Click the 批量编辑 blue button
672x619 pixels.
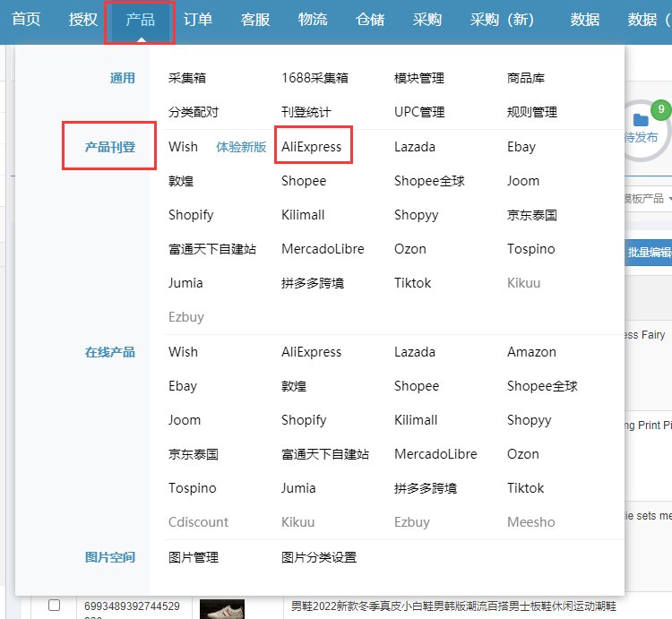click(649, 253)
